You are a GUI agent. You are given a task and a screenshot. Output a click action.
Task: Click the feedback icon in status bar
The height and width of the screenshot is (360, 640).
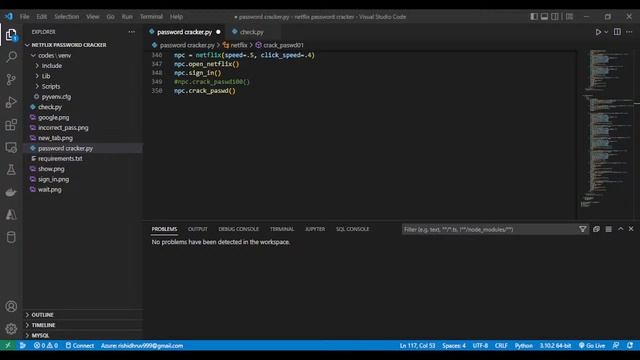tap(616, 345)
